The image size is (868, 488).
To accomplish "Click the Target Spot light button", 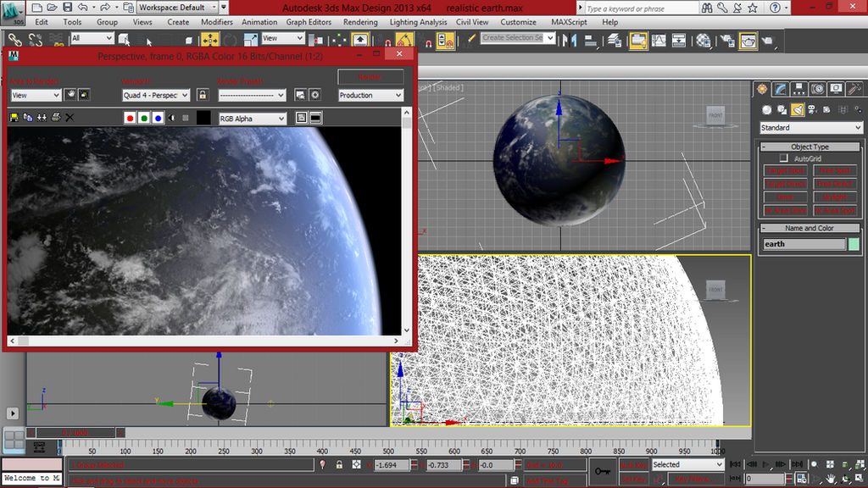I will (785, 170).
